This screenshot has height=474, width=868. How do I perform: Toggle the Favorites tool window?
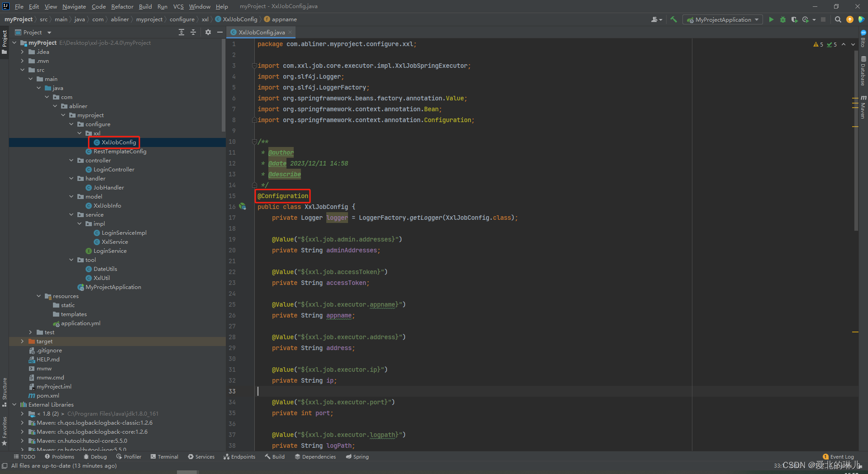click(5, 431)
